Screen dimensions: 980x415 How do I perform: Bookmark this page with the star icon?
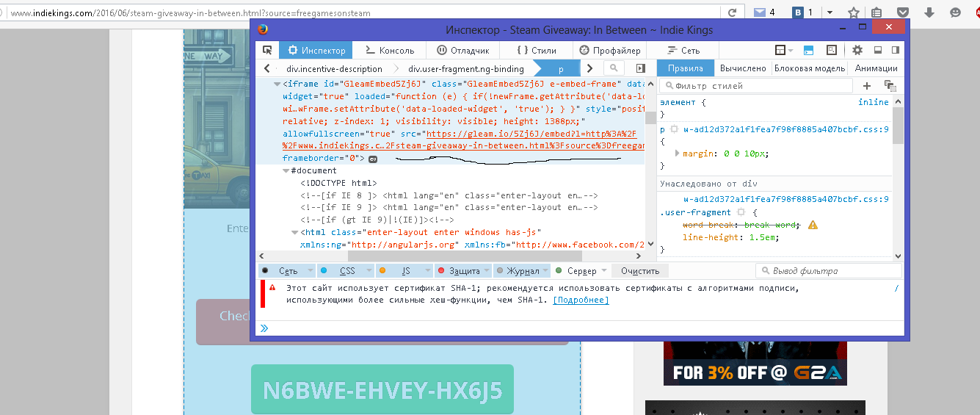click(x=854, y=12)
